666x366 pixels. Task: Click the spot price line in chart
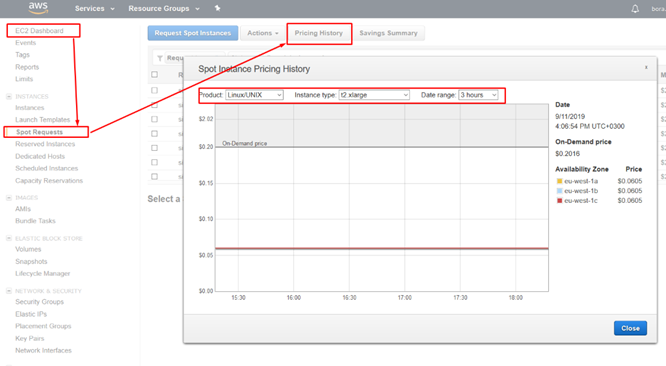pos(381,248)
